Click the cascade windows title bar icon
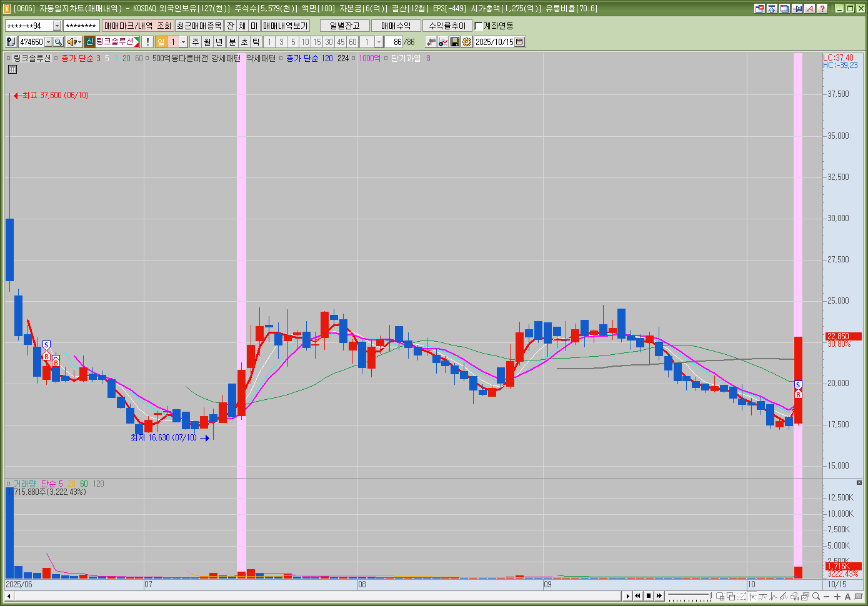 [784, 8]
